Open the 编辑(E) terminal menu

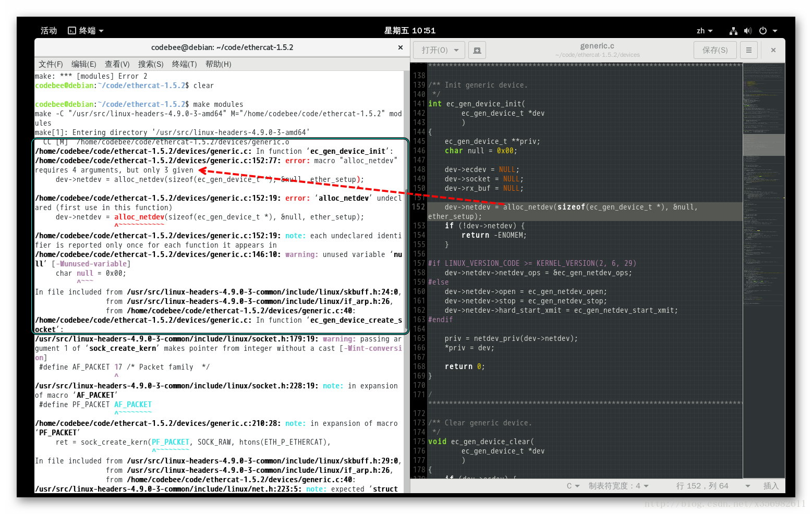pos(84,64)
